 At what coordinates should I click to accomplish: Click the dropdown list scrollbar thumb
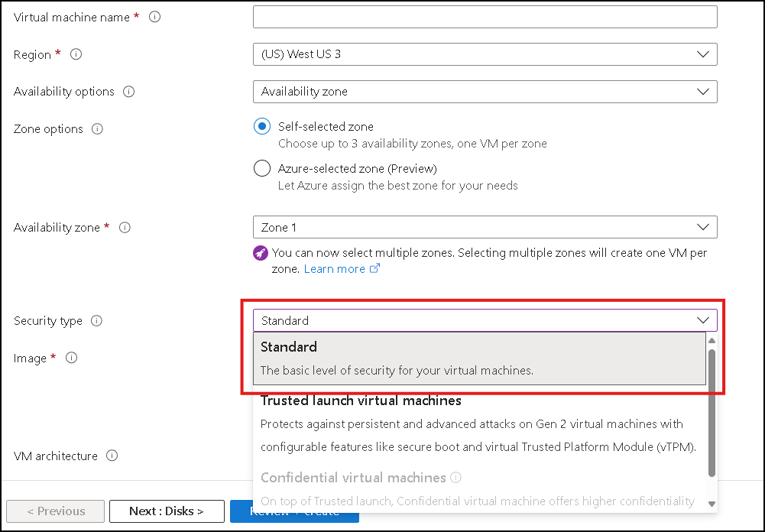(x=712, y=413)
